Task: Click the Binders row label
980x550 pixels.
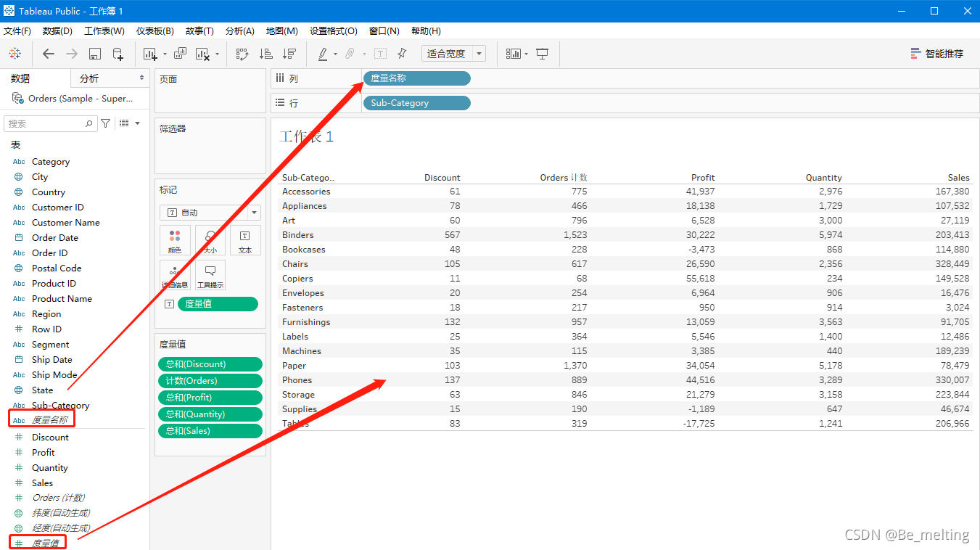Action: (x=297, y=235)
